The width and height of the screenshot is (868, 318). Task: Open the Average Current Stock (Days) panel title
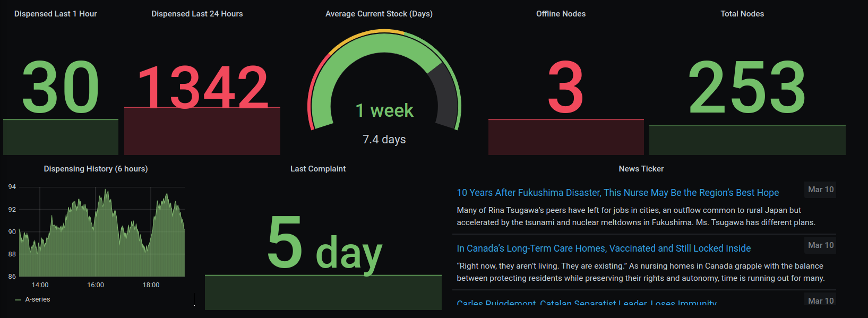tap(379, 14)
